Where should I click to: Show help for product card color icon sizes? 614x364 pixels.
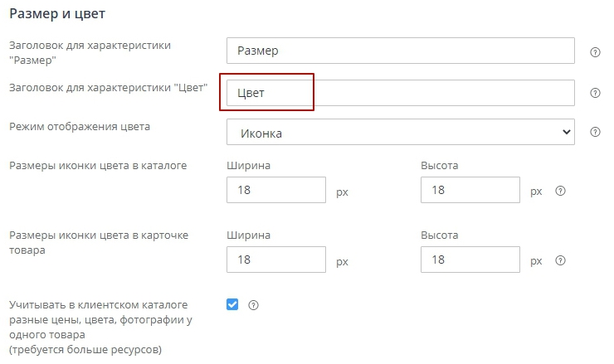[561, 260]
